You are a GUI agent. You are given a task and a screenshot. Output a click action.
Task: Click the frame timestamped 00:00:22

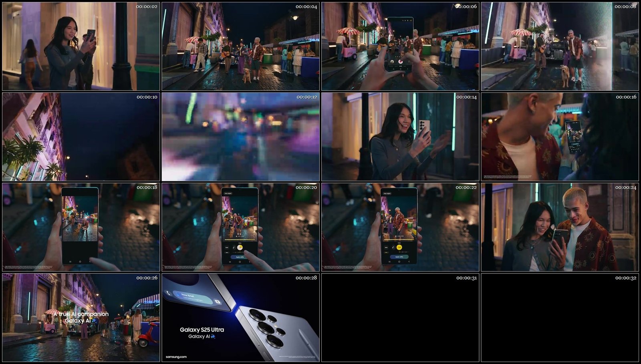tap(400, 227)
